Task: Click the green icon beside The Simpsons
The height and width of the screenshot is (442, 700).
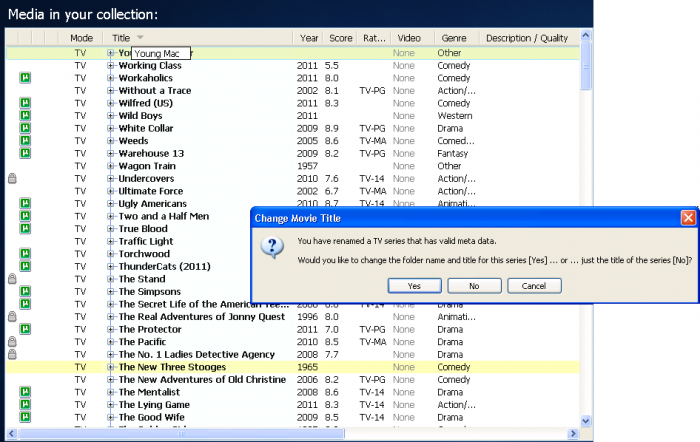Action: coord(25,291)
